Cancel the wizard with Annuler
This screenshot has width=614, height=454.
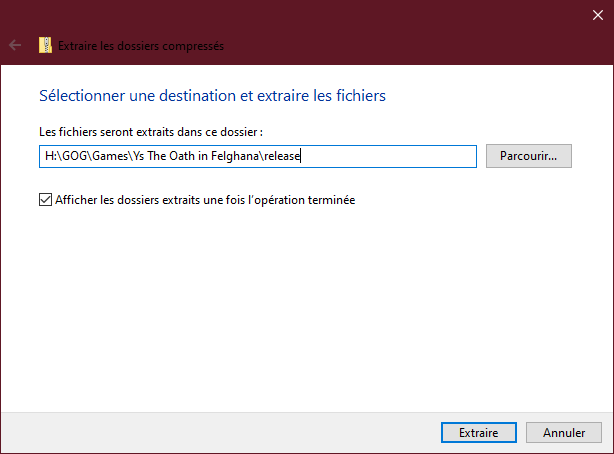click(x=564, y=433)
